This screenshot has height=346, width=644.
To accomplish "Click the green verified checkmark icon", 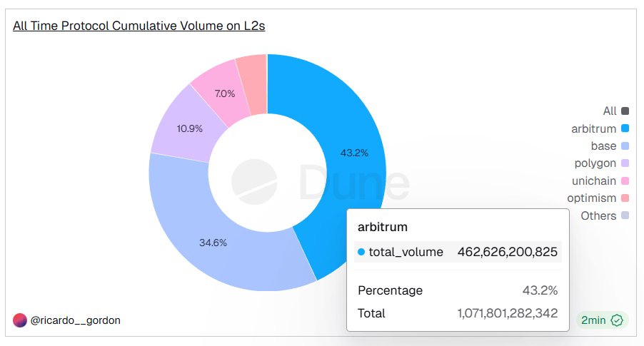I will pyautogui.click(x=618, y=320).
